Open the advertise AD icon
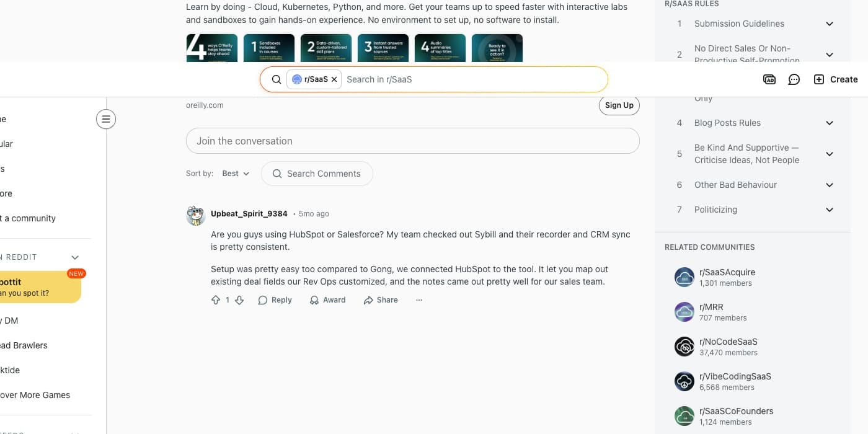The height and width of the screenshot is (434, 868). pyautogui.click(x=769, y=79)
